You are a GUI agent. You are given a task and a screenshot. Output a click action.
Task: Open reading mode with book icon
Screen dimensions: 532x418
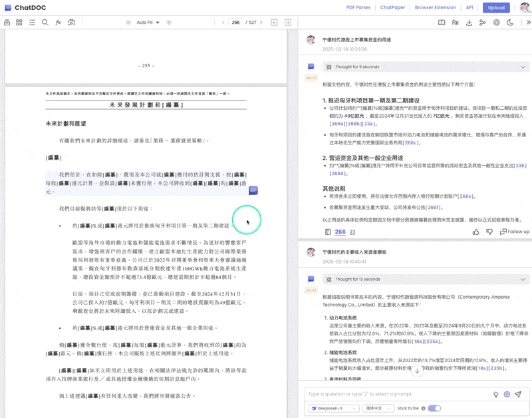pos(442,22)
